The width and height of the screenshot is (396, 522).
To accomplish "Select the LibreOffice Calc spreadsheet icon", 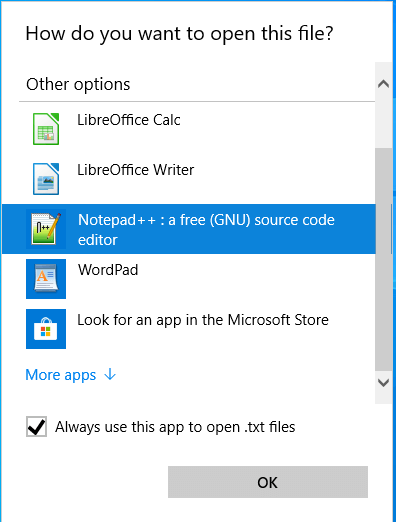I will pyautogui.click(x=46, y=129).
